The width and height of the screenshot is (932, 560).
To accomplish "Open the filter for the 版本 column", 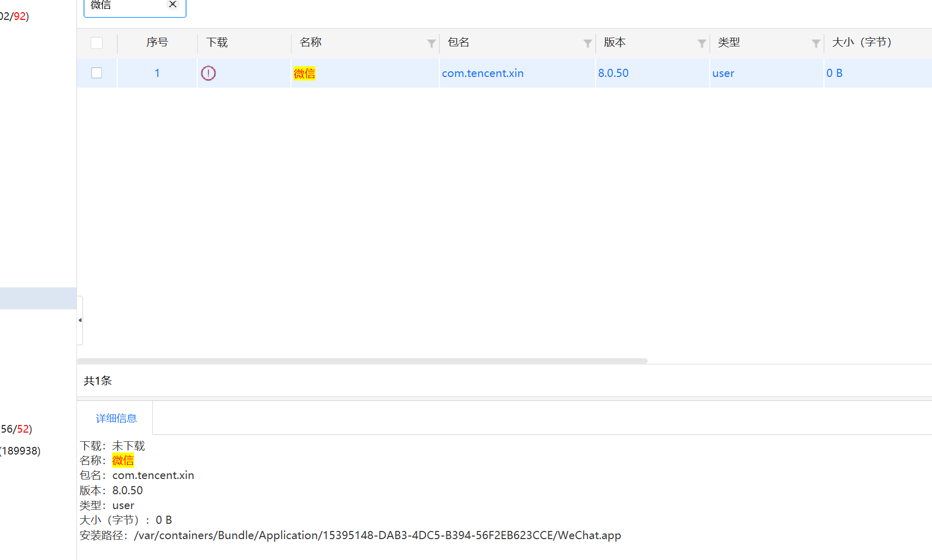I will pos(702,43).
